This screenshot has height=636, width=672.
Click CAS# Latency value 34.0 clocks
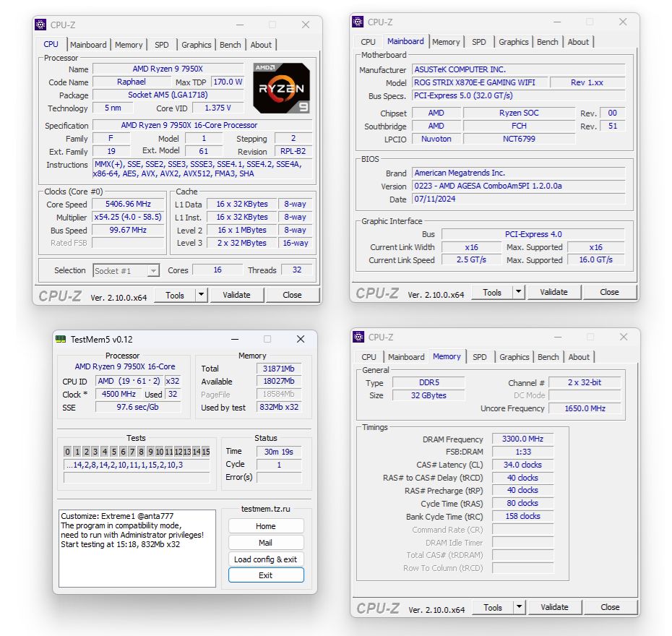point(523,465)
